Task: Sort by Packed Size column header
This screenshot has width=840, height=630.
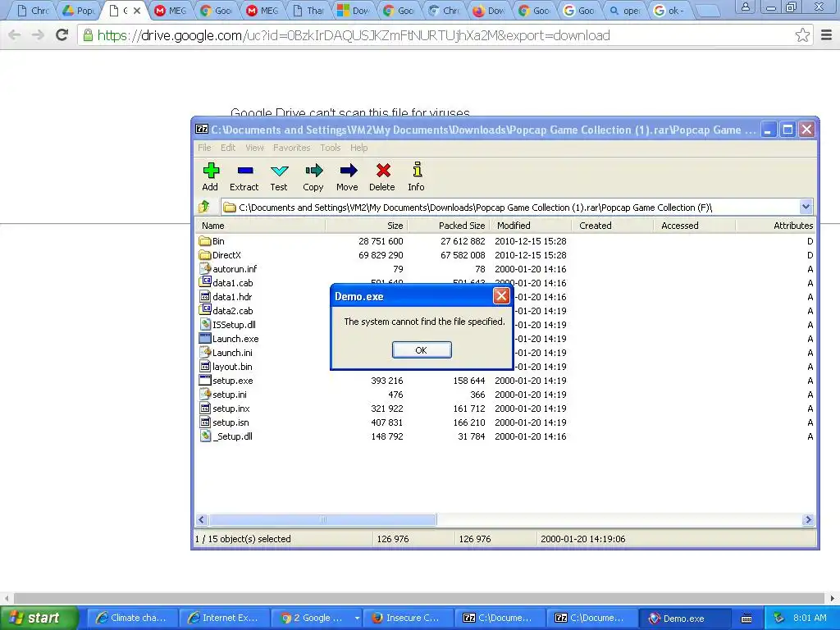Action: 449,226
